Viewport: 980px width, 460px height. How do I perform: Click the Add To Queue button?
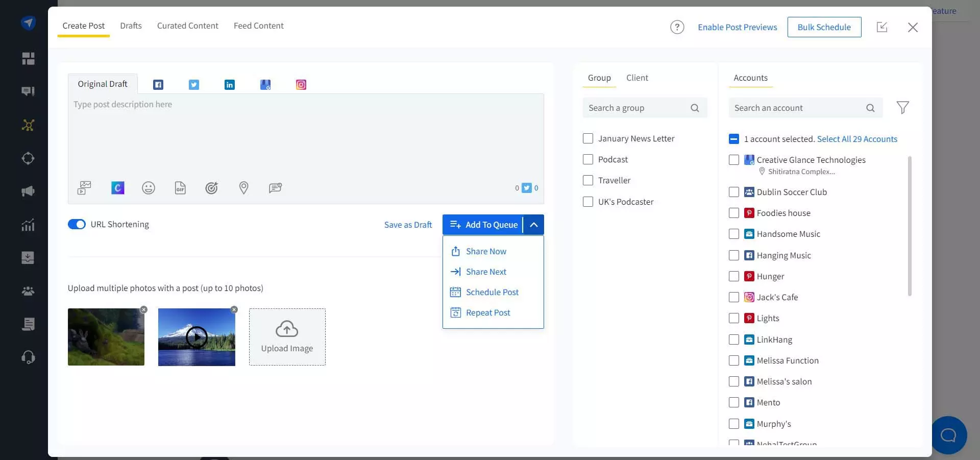[x=483, y=225]
